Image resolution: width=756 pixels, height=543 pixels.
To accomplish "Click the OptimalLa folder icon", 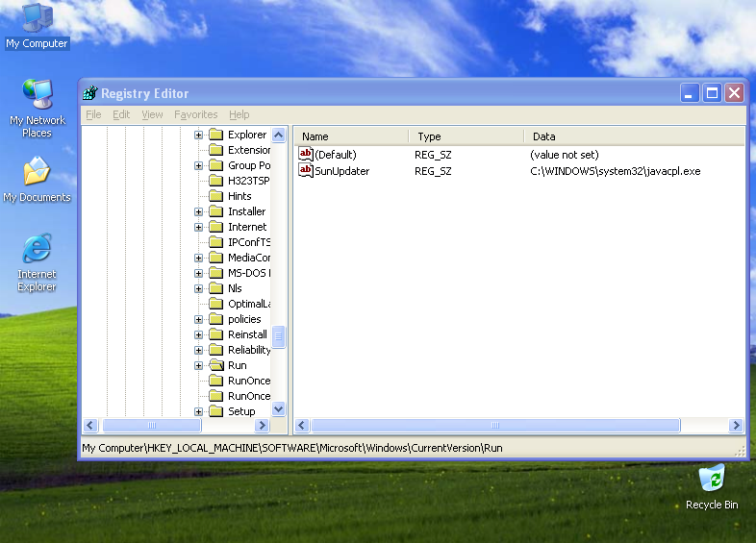I will [x=216, y=304].
